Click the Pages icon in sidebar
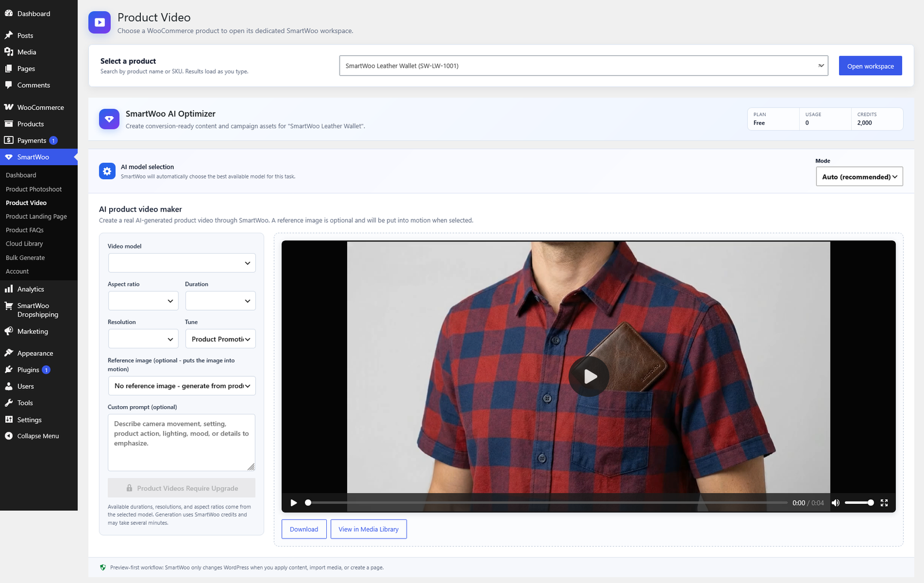 click(9, 69)
